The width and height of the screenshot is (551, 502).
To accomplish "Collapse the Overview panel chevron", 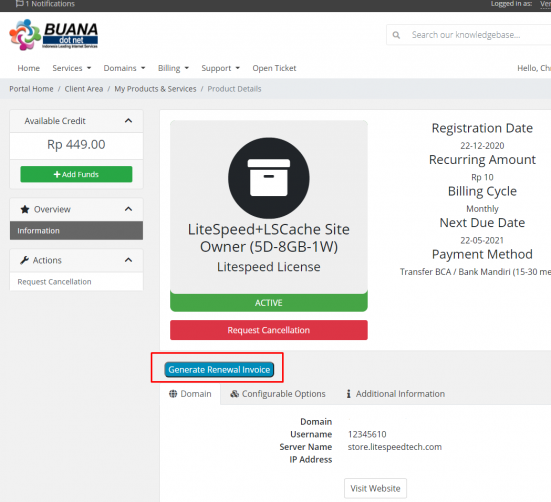I will pos(129,209).
